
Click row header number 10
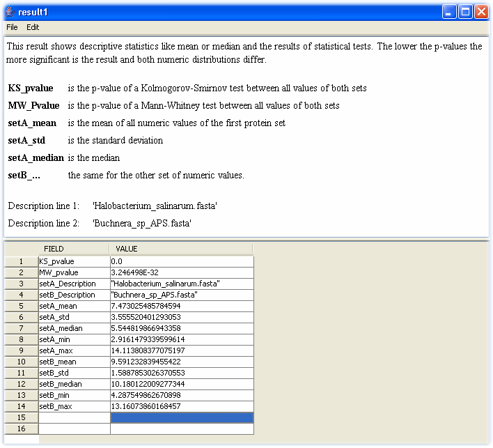[x=21, y=362]
